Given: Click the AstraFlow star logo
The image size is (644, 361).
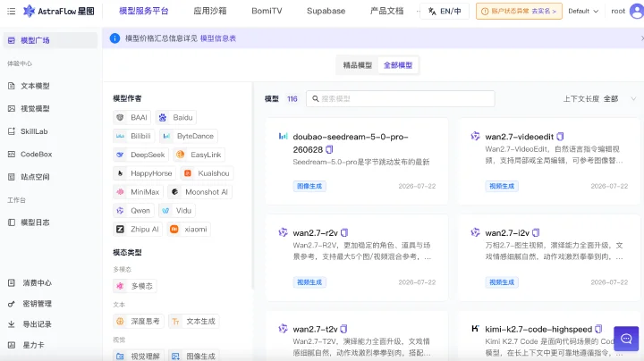Looking at the screenshot, I should [x=29, y=11].
